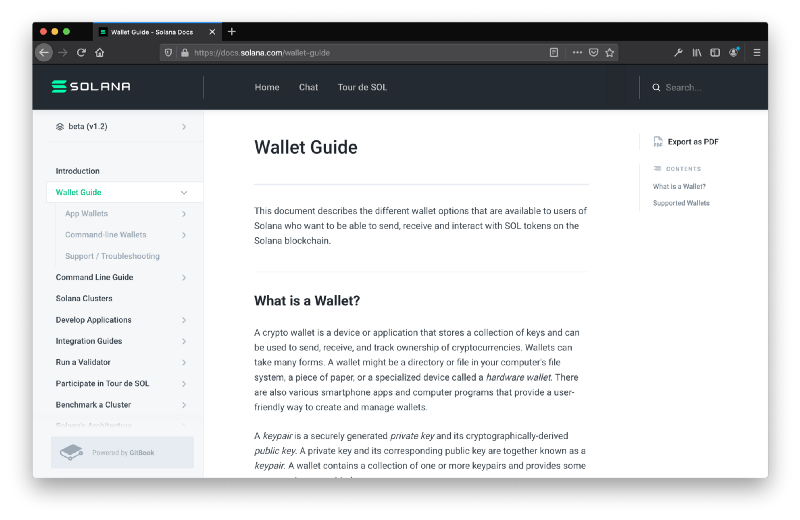Viewport: 800px width, 520px height.
Task: Open the Chat link in top navigation
Action: (308, 87)
